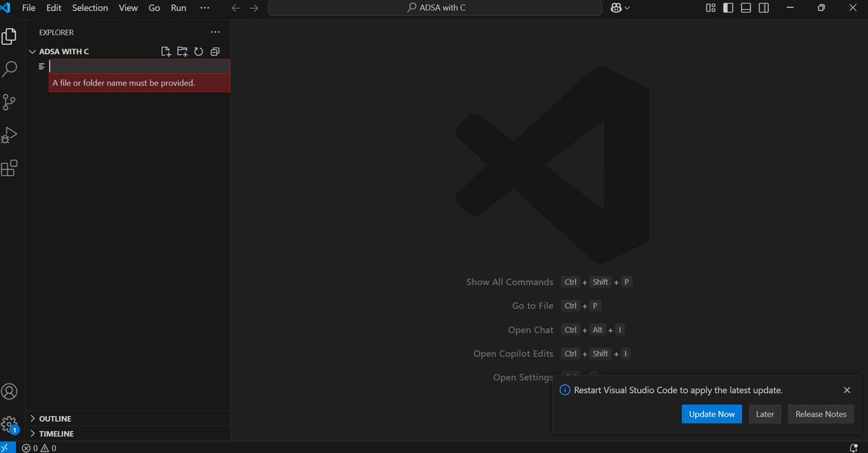Click the VS Code logo icon in title bar

[x=7, y=8]
